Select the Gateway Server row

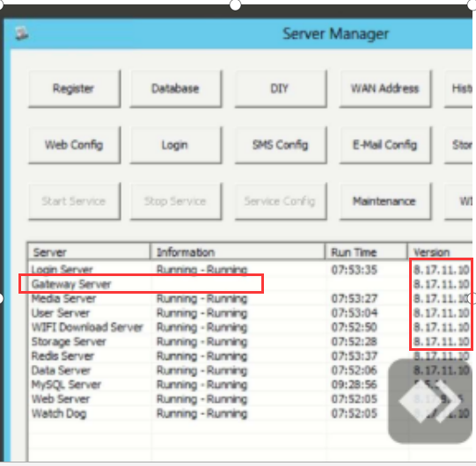pyautogui.click(x=250, y=284)
